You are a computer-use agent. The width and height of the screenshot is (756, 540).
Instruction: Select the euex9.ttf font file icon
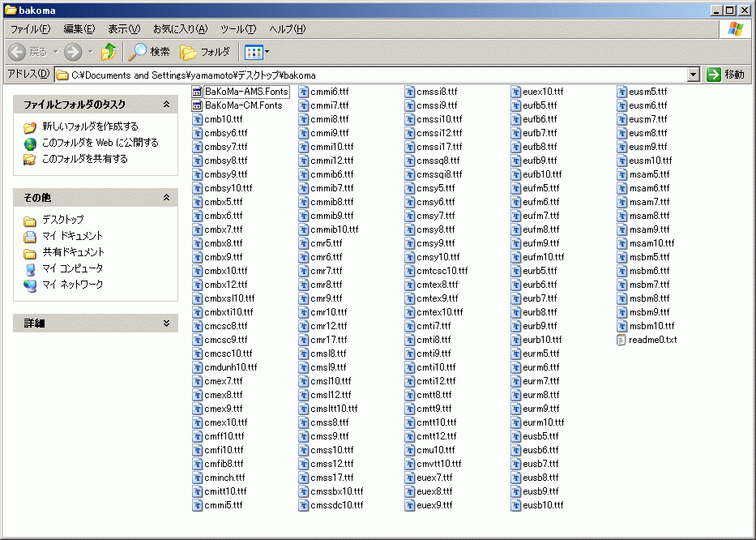click(409, 505)
